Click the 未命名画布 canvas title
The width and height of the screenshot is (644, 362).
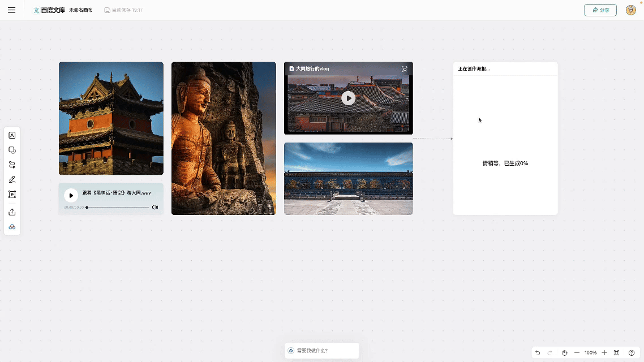[x=80, y=10]
